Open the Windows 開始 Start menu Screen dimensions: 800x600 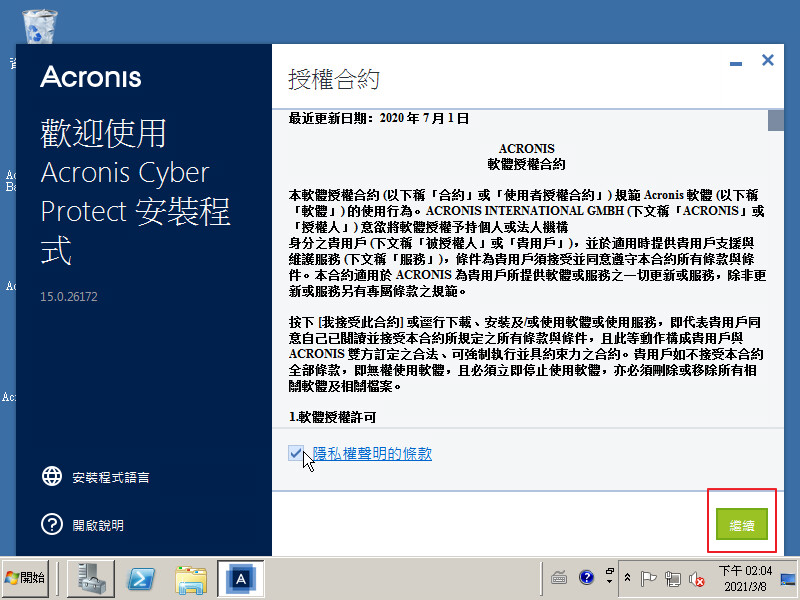tap(26, 578)
